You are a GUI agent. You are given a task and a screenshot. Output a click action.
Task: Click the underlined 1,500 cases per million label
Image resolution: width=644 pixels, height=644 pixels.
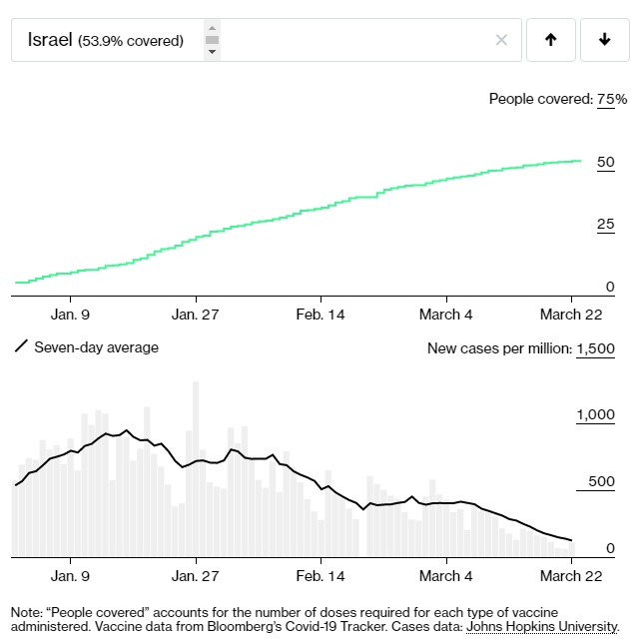(595, 348)
